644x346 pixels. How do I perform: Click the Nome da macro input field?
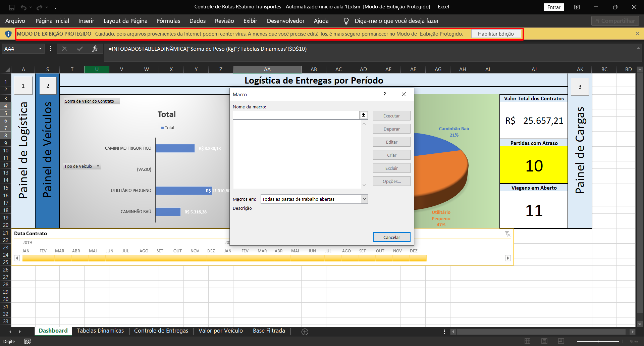[296, 115]
